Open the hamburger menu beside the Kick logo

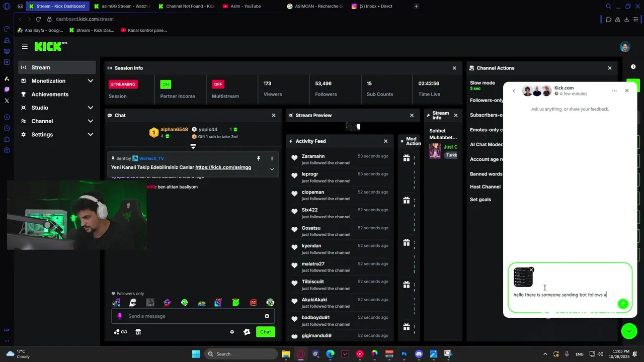(25, 47)
